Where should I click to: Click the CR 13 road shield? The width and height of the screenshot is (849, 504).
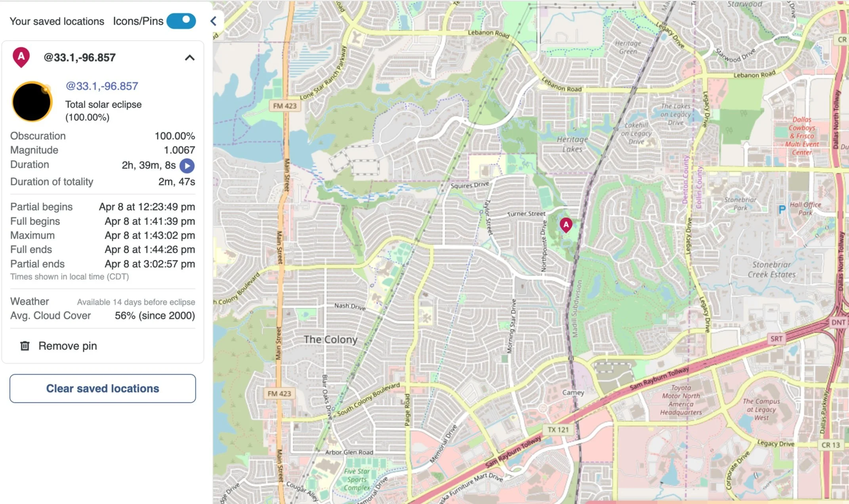pos(830,445)
